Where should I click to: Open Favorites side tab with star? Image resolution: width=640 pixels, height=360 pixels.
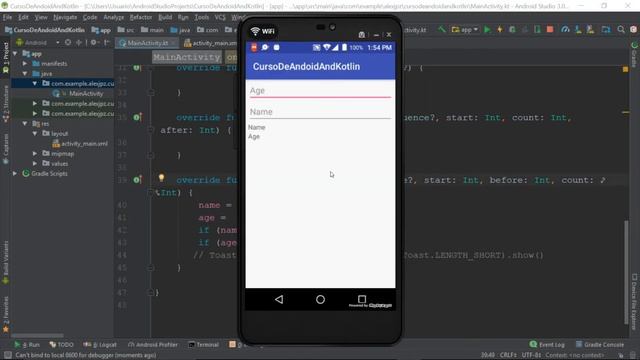(6, 314)
